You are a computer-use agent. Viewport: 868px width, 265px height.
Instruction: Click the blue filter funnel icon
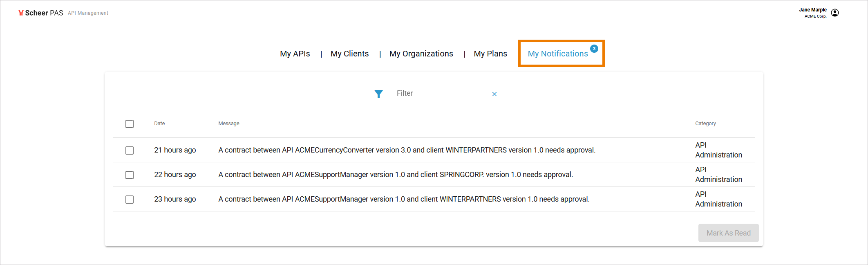click(378, 94)
